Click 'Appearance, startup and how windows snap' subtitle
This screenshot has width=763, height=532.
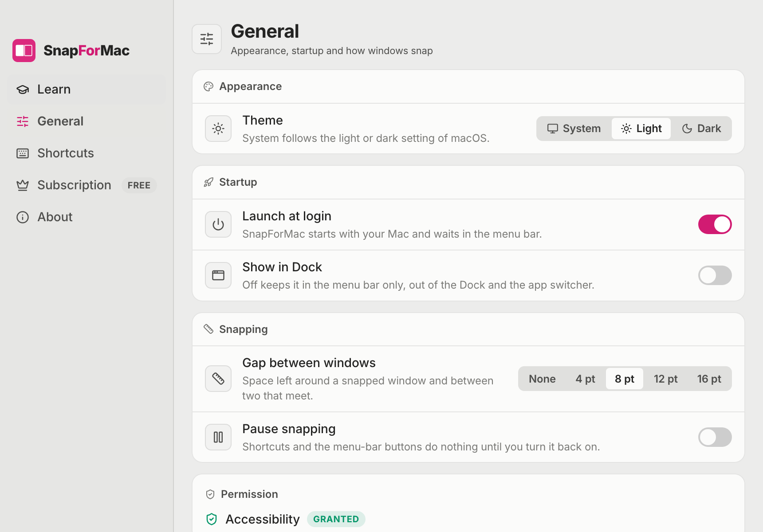pos(332,51)
